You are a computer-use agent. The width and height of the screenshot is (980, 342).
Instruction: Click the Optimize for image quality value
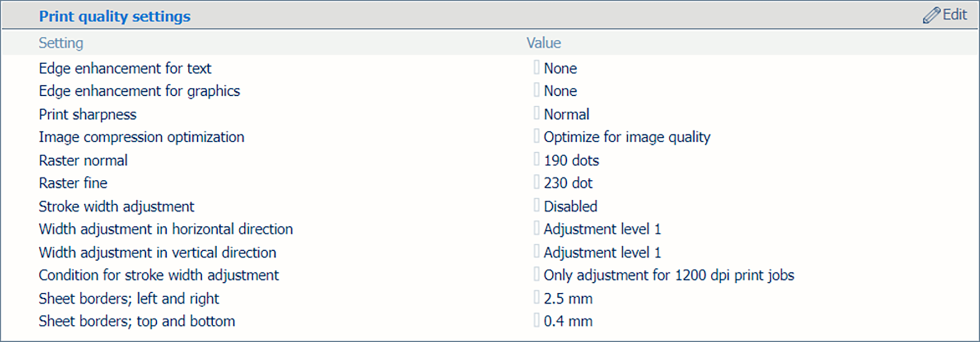coord(627,137)
